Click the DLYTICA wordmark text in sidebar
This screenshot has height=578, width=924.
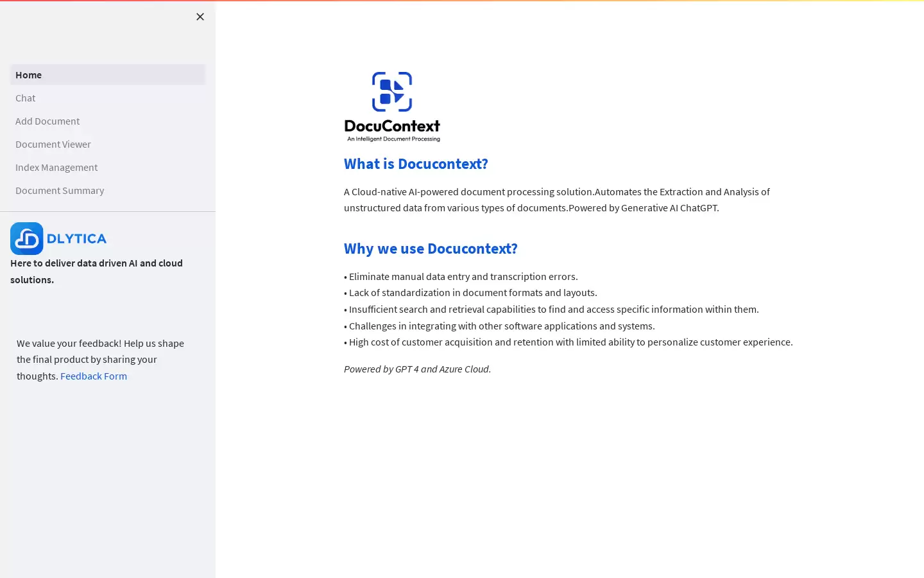(x=77, y=239)
